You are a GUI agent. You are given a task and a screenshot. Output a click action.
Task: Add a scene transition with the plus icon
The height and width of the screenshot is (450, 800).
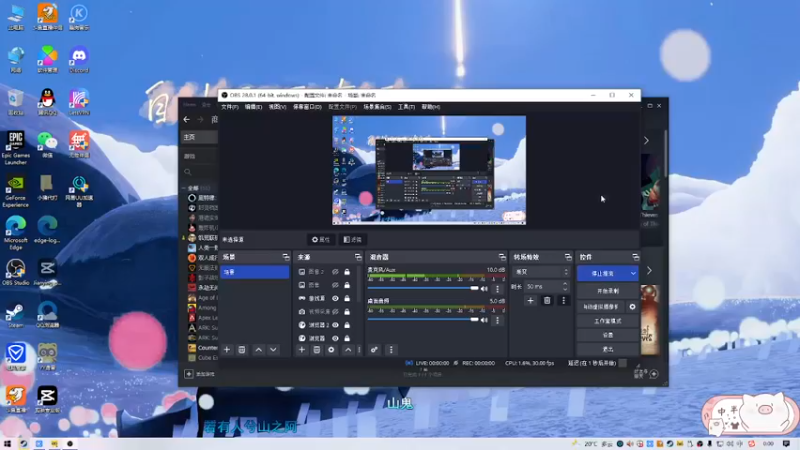click(x=530, y=301)
